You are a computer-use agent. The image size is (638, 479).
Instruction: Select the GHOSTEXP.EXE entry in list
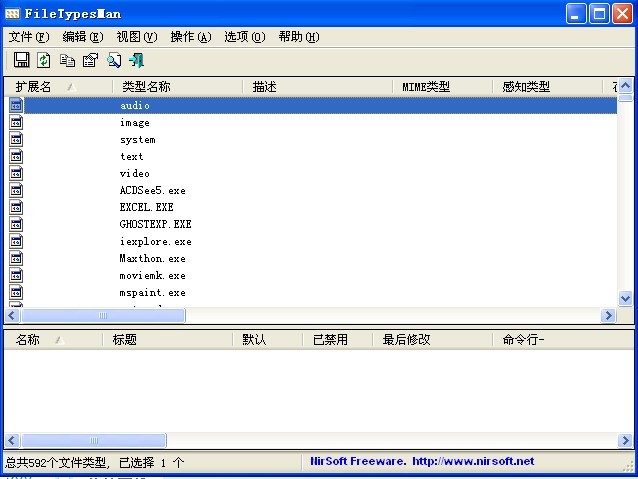pyautogui.click(x=155, y=224)
